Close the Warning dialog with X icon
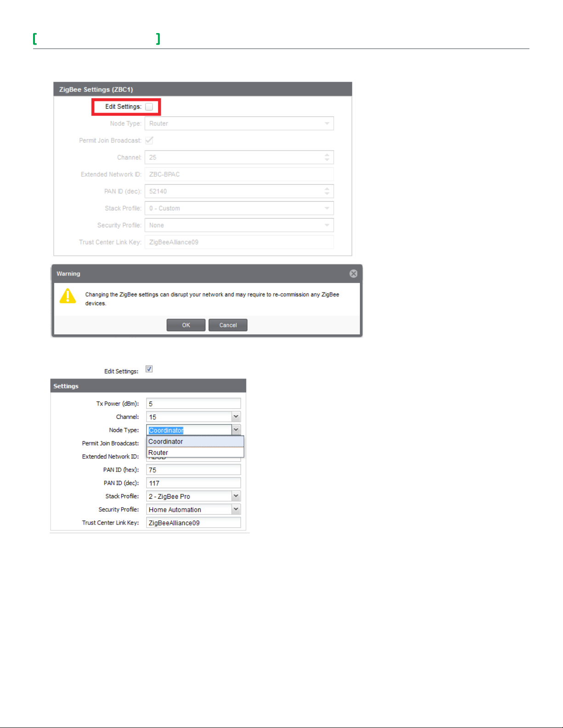The width and height of the screenshot is (563, 728). [x=353, y=274]
